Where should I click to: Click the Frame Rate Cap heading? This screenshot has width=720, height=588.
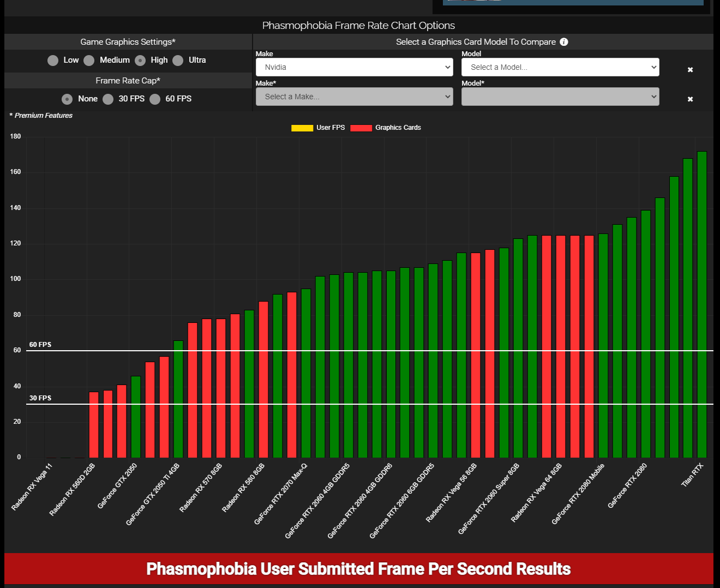(x=128, y=81)
